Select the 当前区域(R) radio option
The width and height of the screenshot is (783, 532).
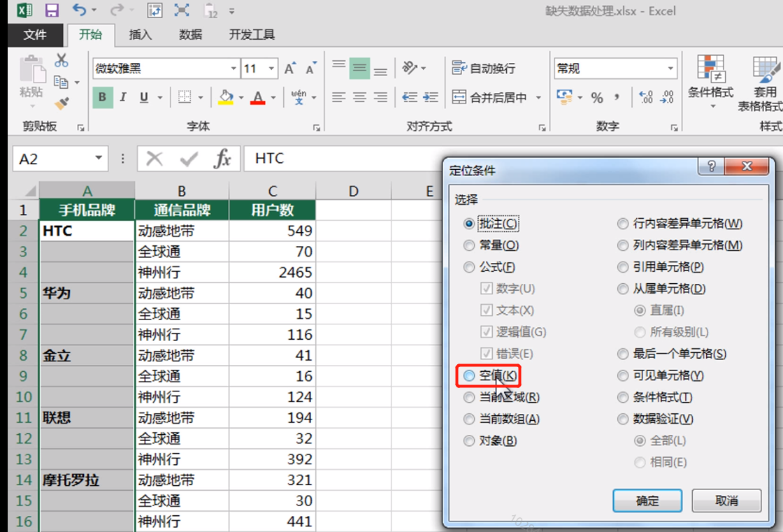tap(501, 398)
